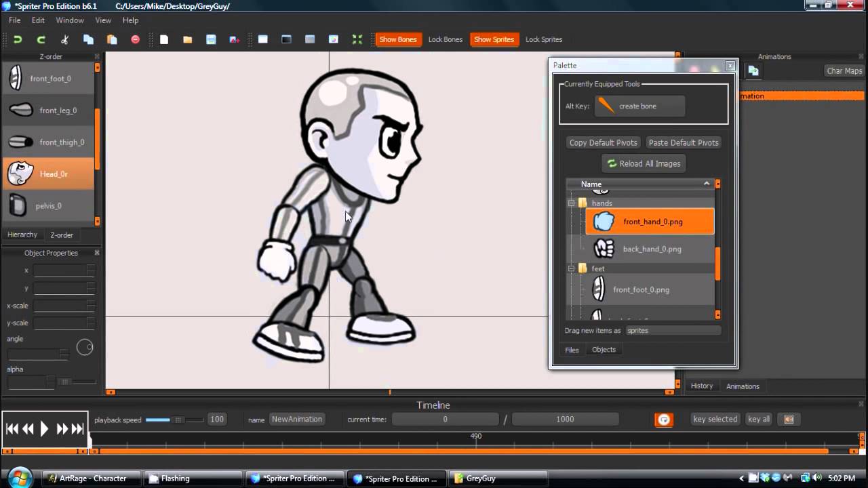Click the Name column sort arrow
Image resolution: width=868 pixels, height=488 pixels.
[x=707, y=184]
